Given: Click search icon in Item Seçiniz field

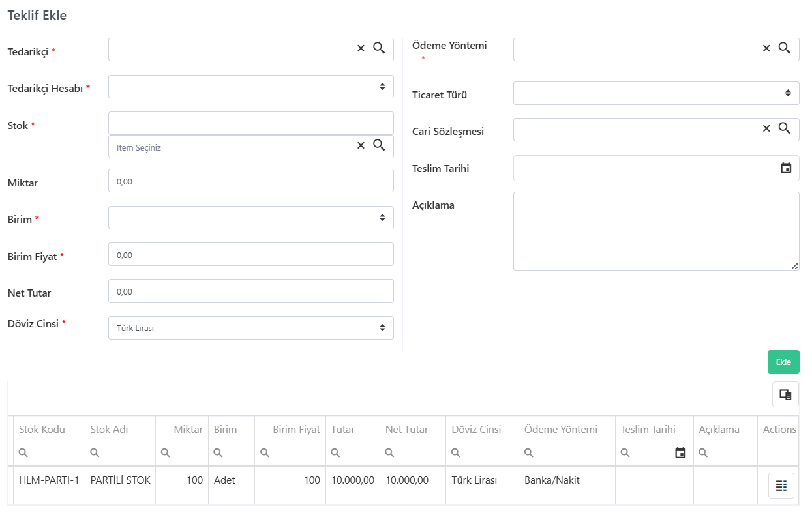Looking at the screenshot, I should (x=379, y=145).
